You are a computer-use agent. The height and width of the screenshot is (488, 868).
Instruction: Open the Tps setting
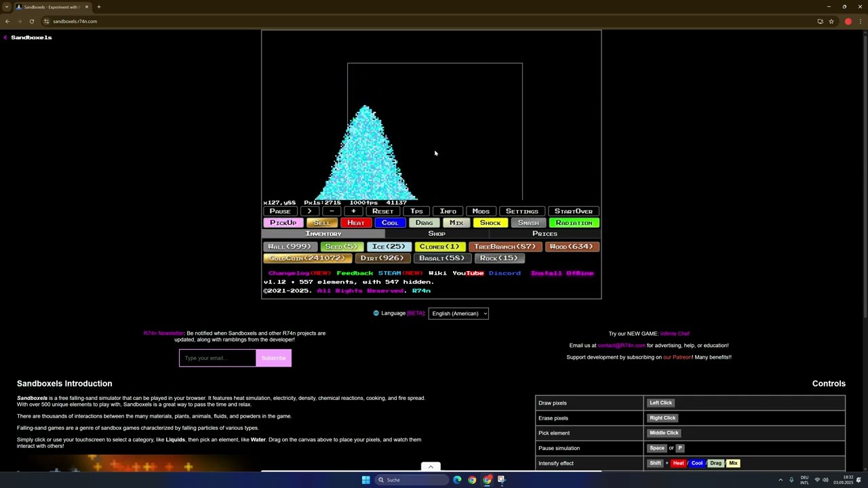pyautogui.click(x=416, y=211)
